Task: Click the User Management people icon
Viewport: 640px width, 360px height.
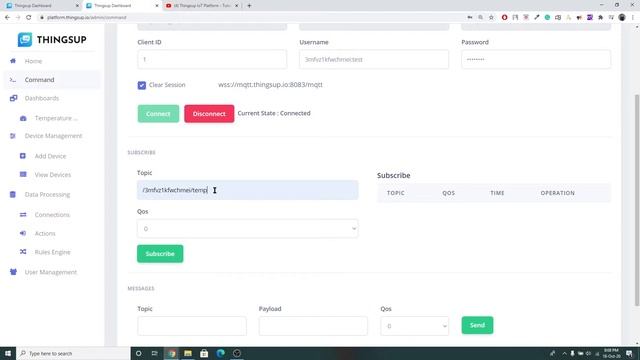Action: click(13, 272)
